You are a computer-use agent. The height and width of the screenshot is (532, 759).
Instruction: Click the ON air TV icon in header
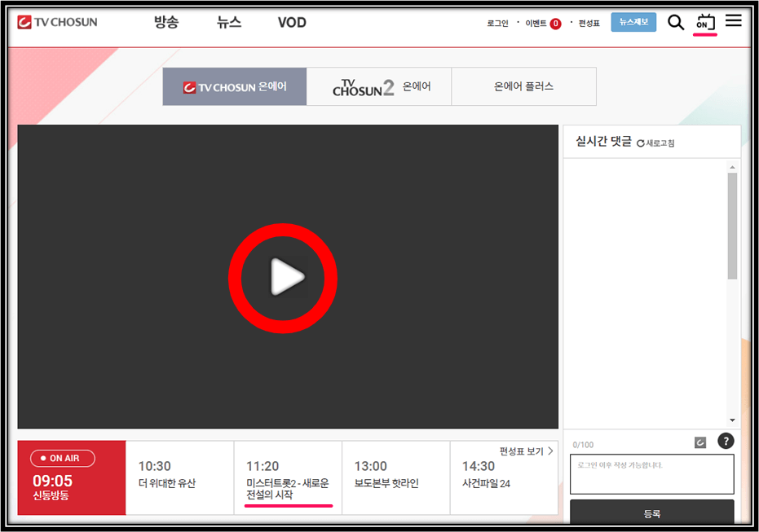pyautogui.click(x=704, y=22)
